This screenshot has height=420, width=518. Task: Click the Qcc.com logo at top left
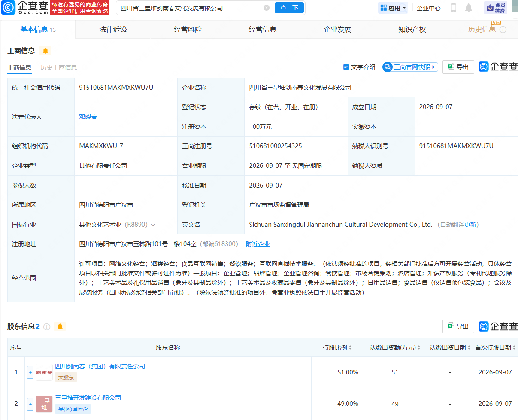click(24, 8)
